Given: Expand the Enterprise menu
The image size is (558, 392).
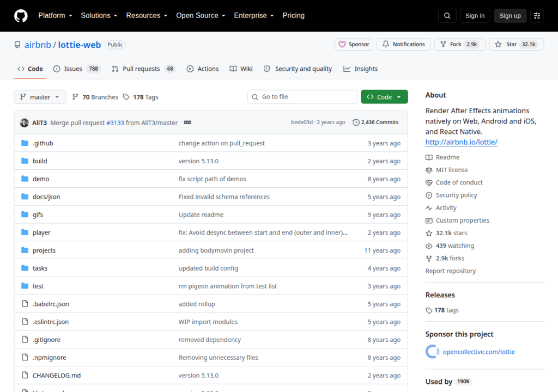Looking at the screenshot, I should [254, 16].
